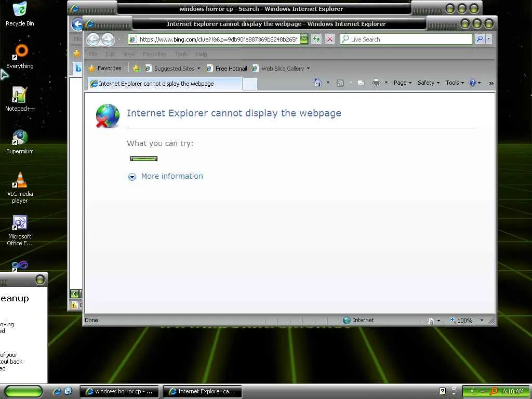
Task: Click the Internet Explorer quick launch icon
Action: coord(57,391)
